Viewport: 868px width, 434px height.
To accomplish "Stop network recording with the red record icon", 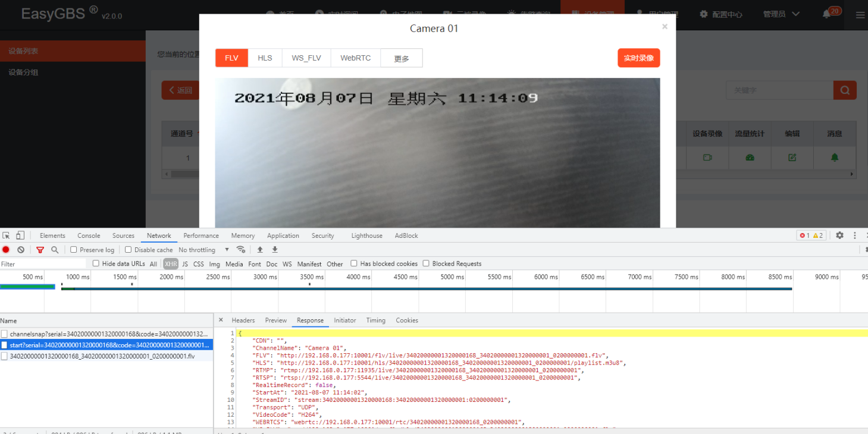I will click(x=6, y=250).
